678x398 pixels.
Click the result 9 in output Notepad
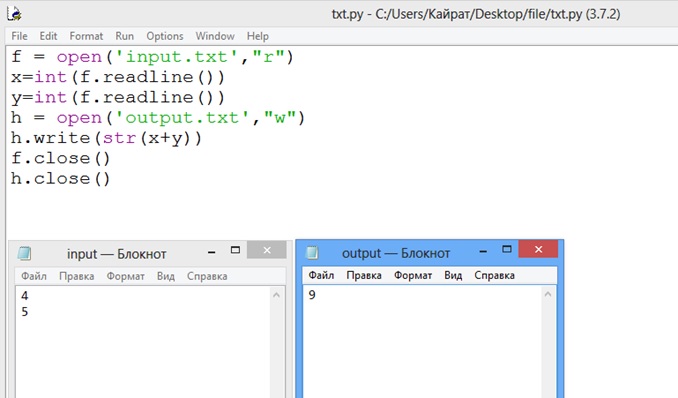(x=312, y=295)
